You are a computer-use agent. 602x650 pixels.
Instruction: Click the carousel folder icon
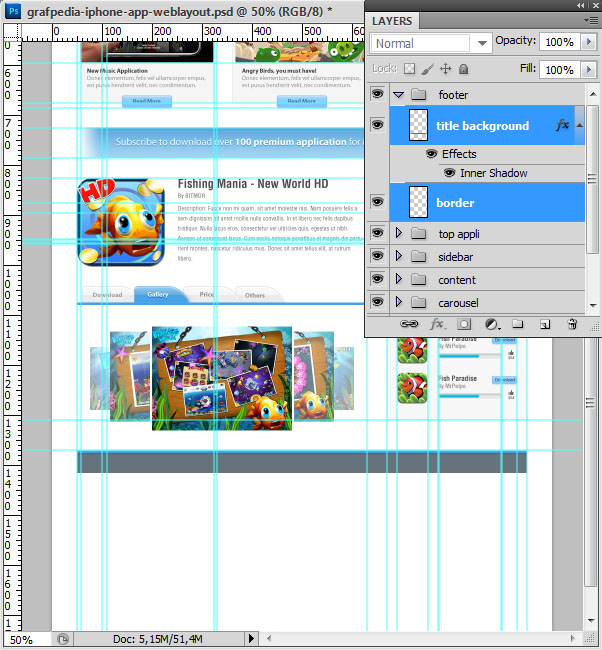[419, 303]
